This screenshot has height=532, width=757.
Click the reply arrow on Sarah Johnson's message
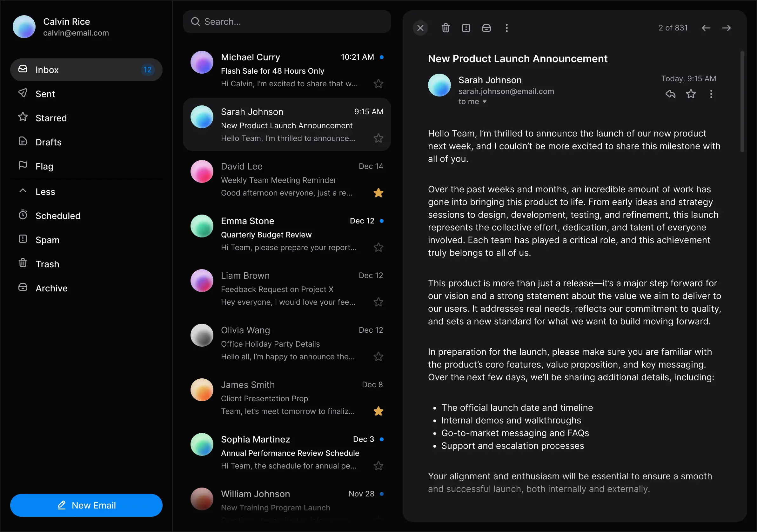pyautogui.click(x=670, y=94)
